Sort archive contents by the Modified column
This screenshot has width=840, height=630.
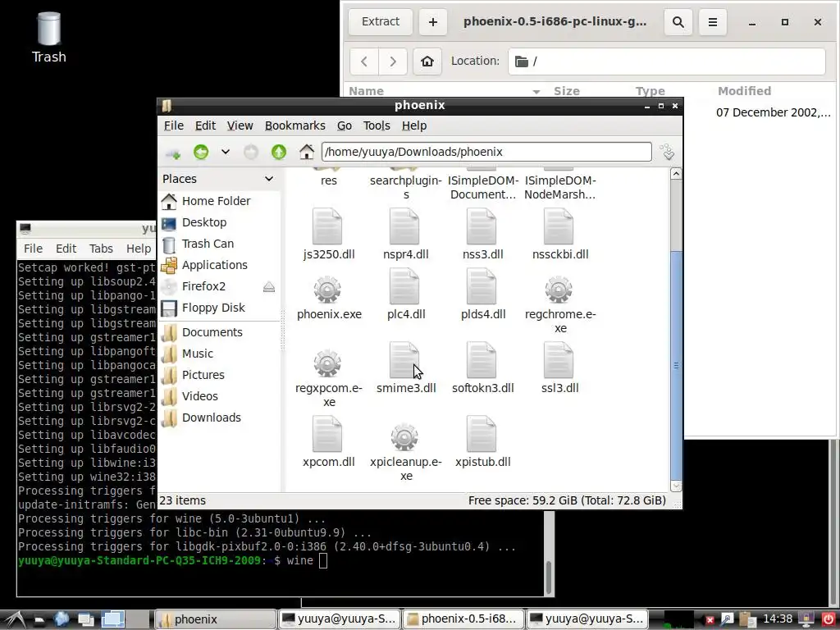pyautogui.click(x=744, y=91)
